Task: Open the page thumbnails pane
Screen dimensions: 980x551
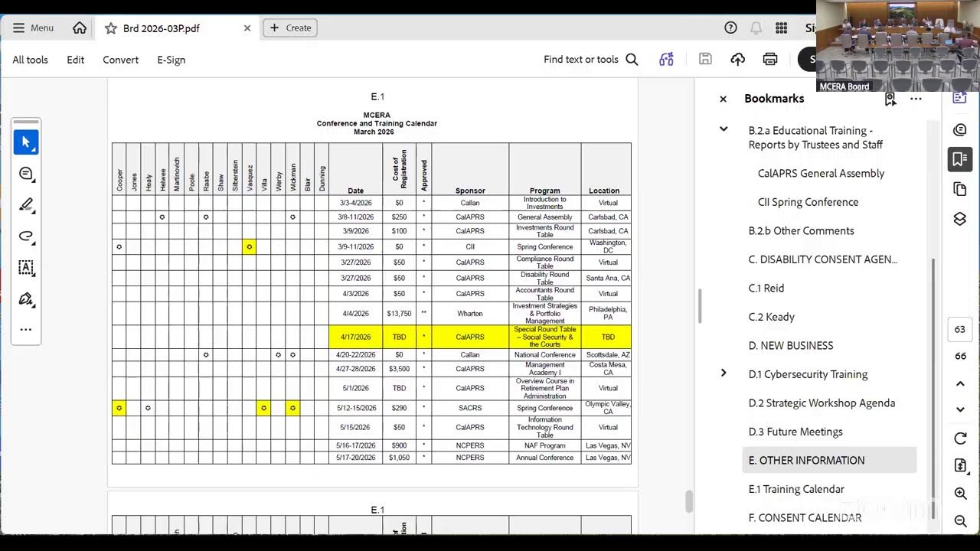Action: (x=959, y=189)
